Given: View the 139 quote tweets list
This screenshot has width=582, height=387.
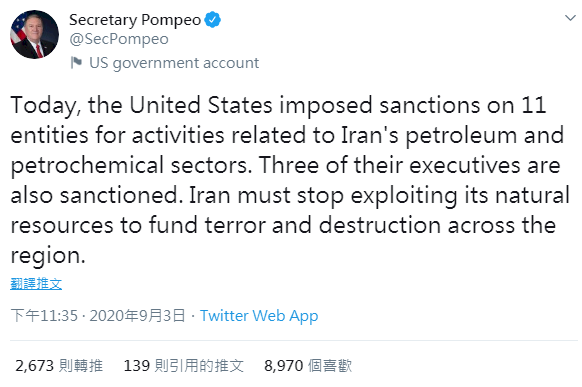Looking at the screenshot, I should 184,366.
